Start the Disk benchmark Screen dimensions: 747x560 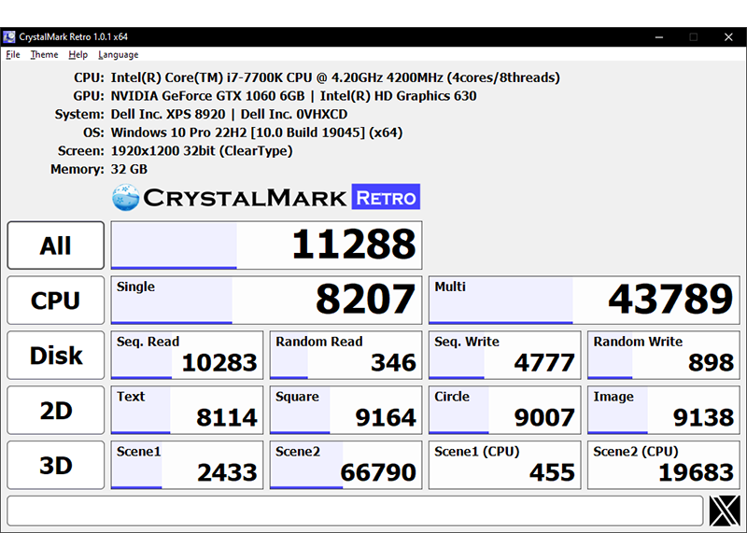pos(55,356)
